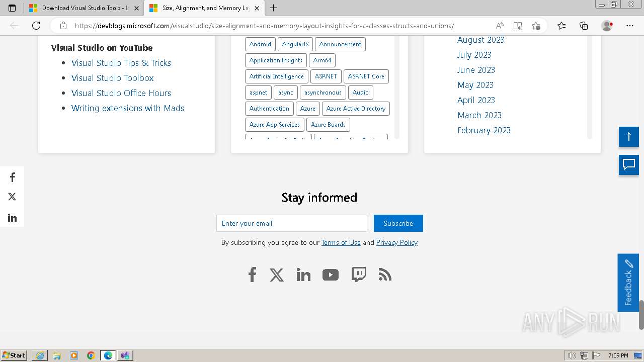Select the Azure Boards tag

(328, 125)
